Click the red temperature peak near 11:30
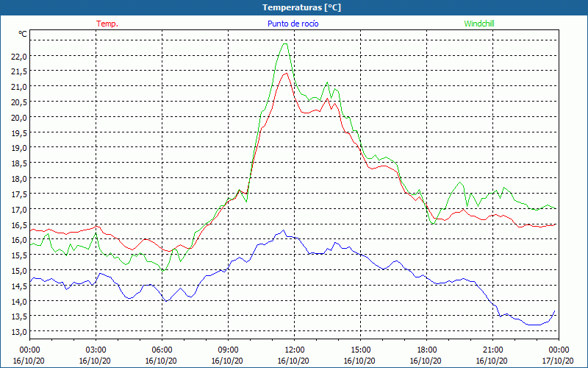The image size is (588, 368). click(x=286, y=73)
